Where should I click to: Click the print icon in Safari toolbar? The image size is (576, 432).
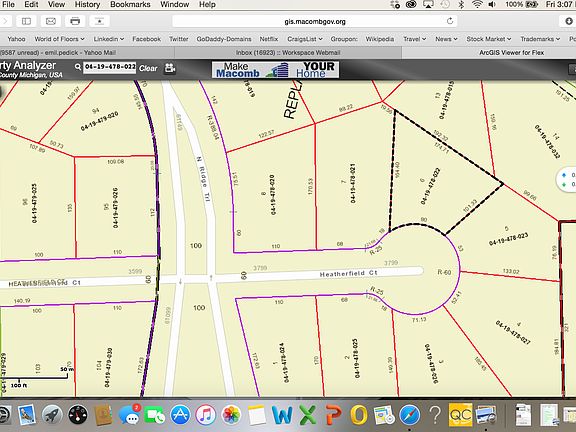pyautogui.click(x=75, y=21)
